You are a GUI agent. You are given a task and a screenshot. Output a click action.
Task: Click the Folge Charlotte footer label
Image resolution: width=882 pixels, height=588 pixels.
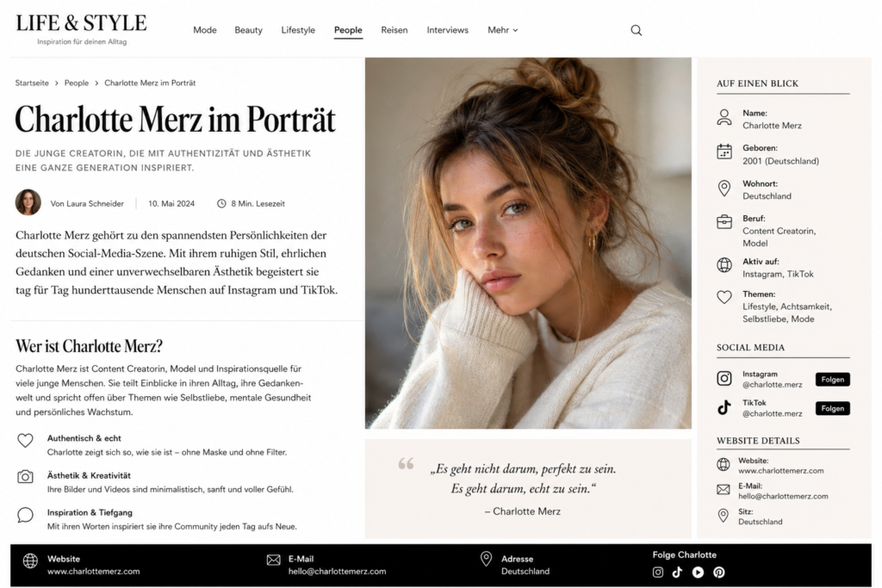click(684, 554)
